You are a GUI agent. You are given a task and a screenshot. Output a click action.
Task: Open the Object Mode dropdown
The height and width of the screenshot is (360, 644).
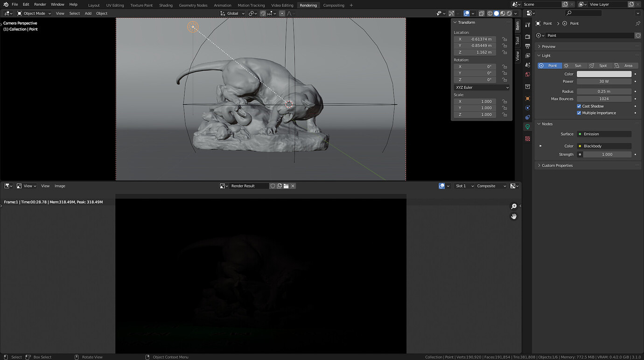pyautogui.click(x=34, y=14)
